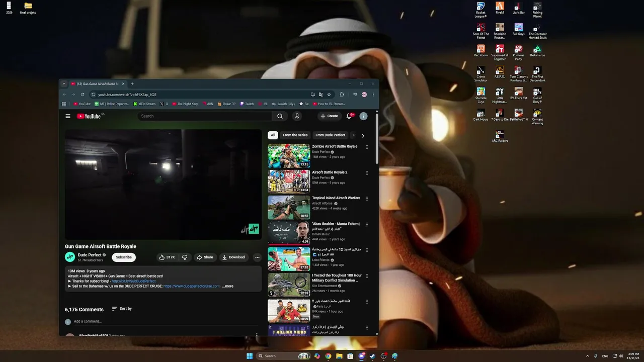Open the volume icon in system tray
The height and width of the screenshot is (362, 644).
tap(621, 356)
